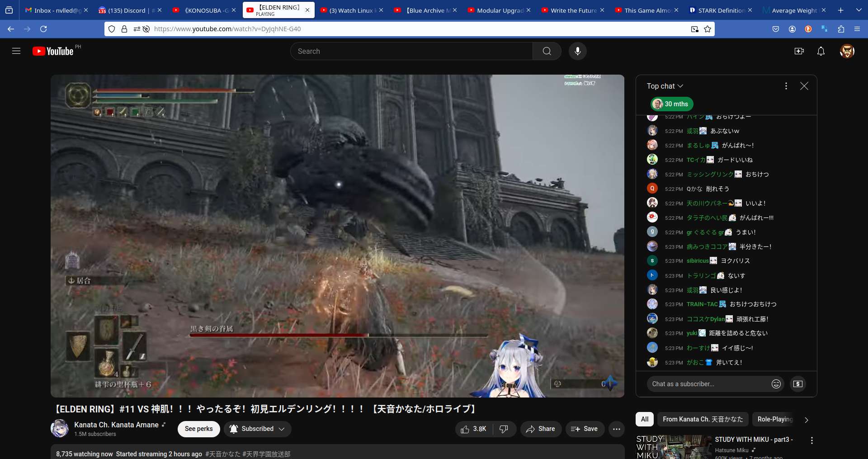Show more chips with right arrow
868x459 pixels.
coord(807,420)
